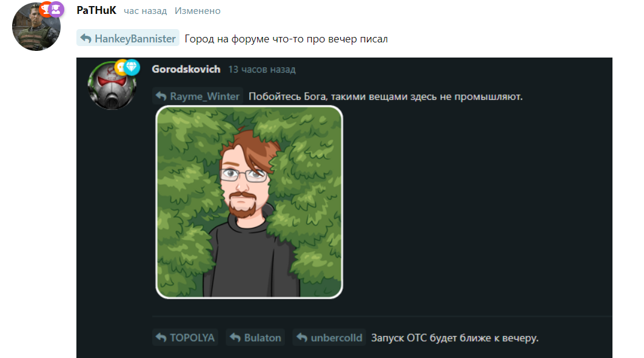The width and height of the screenshot is (644, 358).
Task: Click the reply arrow icon beside unbercolld
Action: click(302, 337)
